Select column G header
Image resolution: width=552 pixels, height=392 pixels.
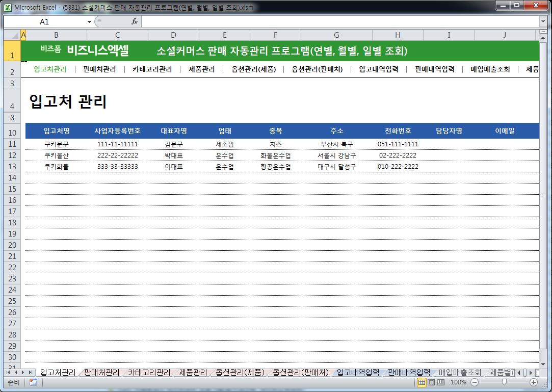pos(336,35)
